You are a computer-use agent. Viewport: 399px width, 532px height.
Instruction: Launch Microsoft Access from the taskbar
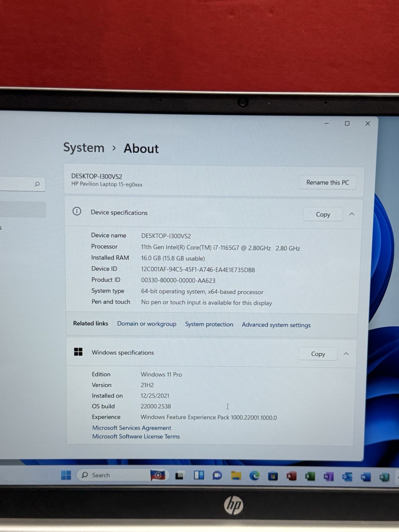(x=292, y=476)
